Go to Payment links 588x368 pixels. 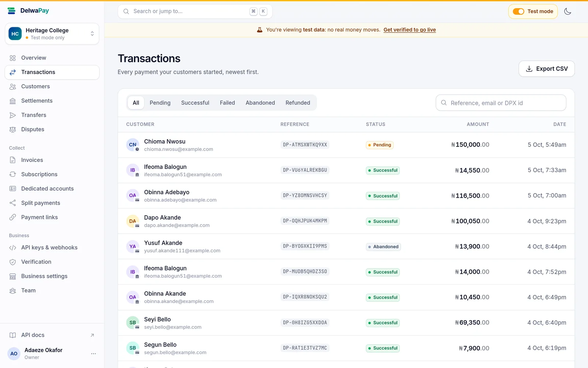(x=52, y=217)
